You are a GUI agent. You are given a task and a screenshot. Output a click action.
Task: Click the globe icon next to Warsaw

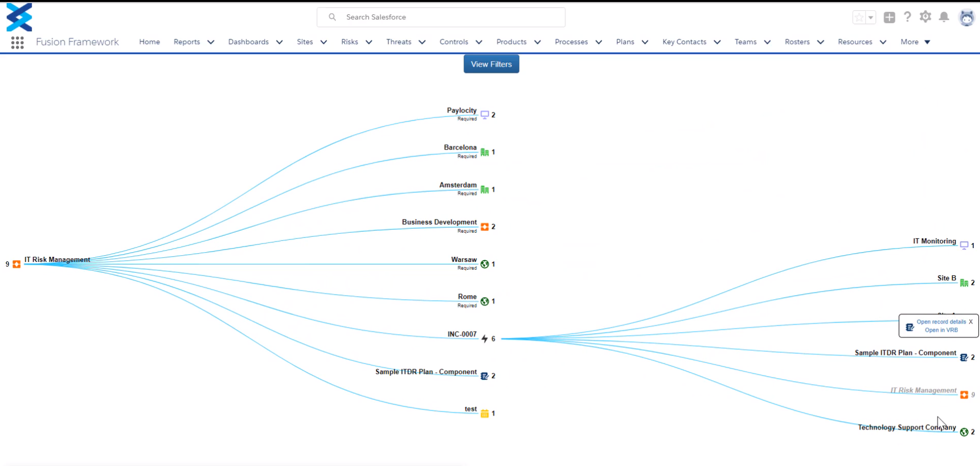tap(485, 264)
